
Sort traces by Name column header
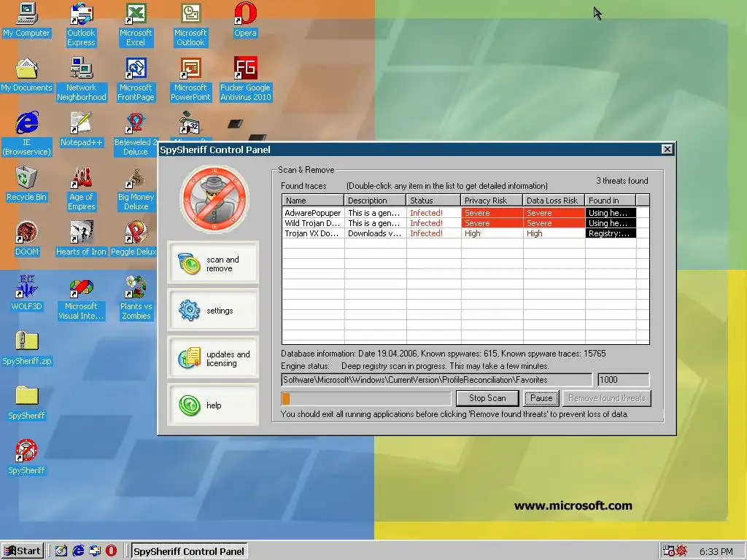coord(313,201)
